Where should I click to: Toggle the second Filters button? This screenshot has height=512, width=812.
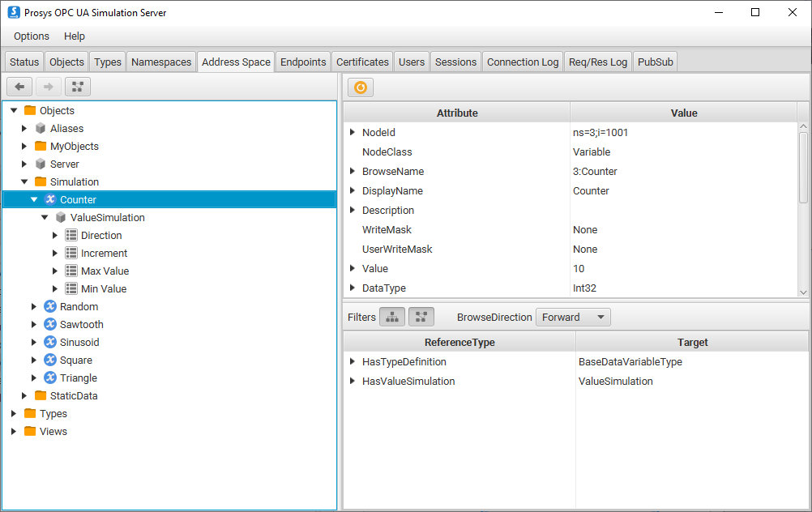point(421,317)
